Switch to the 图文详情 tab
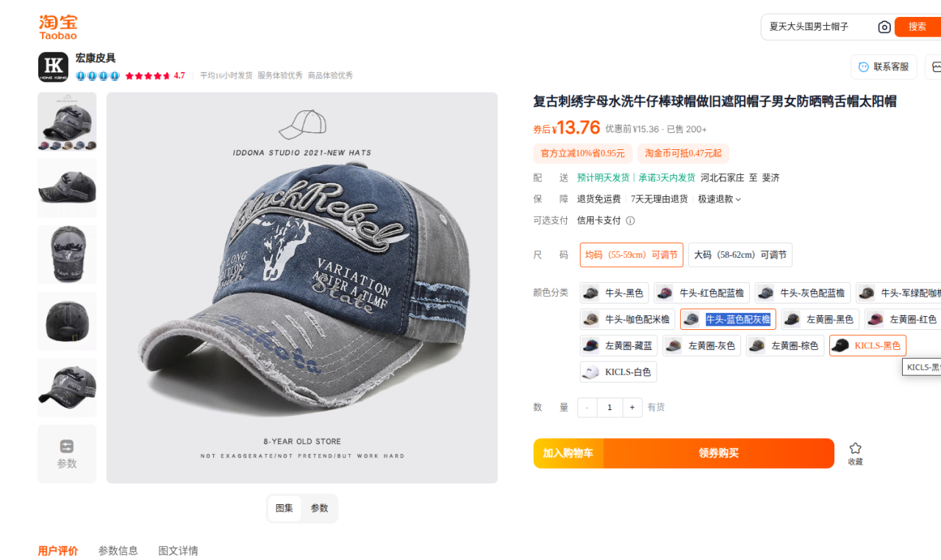Screen dimensions: 941x560 coord(179,550)
